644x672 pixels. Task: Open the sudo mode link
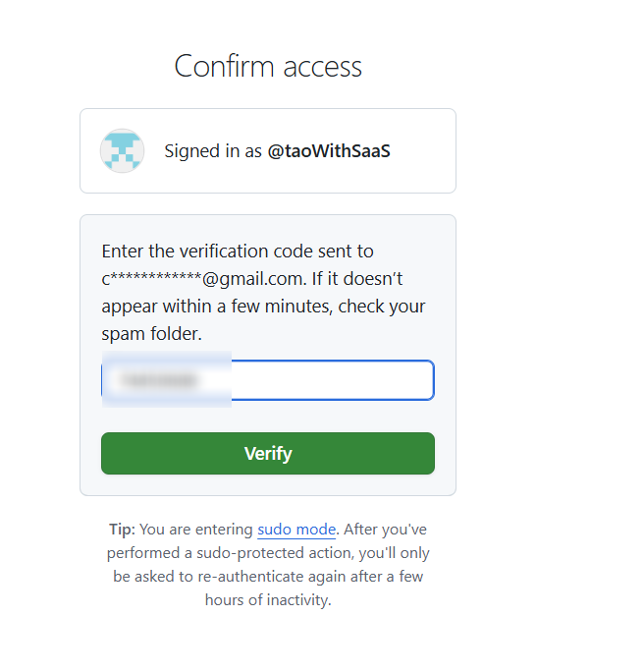pos(296,530)
